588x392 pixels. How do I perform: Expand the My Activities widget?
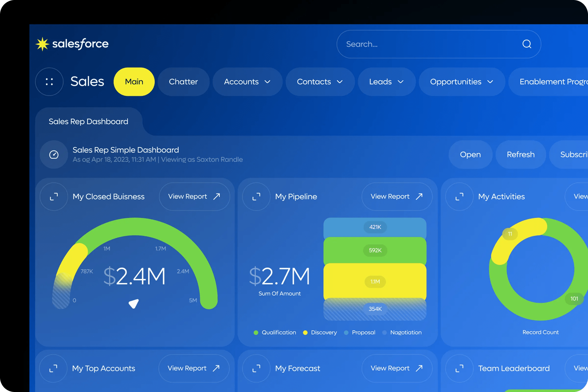tap(459, 197)
